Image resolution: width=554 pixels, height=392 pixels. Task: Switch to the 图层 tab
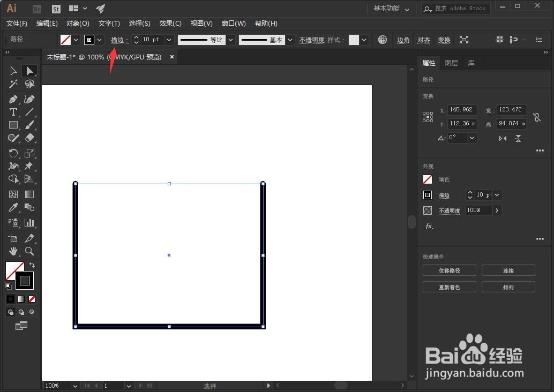(451, 63)
